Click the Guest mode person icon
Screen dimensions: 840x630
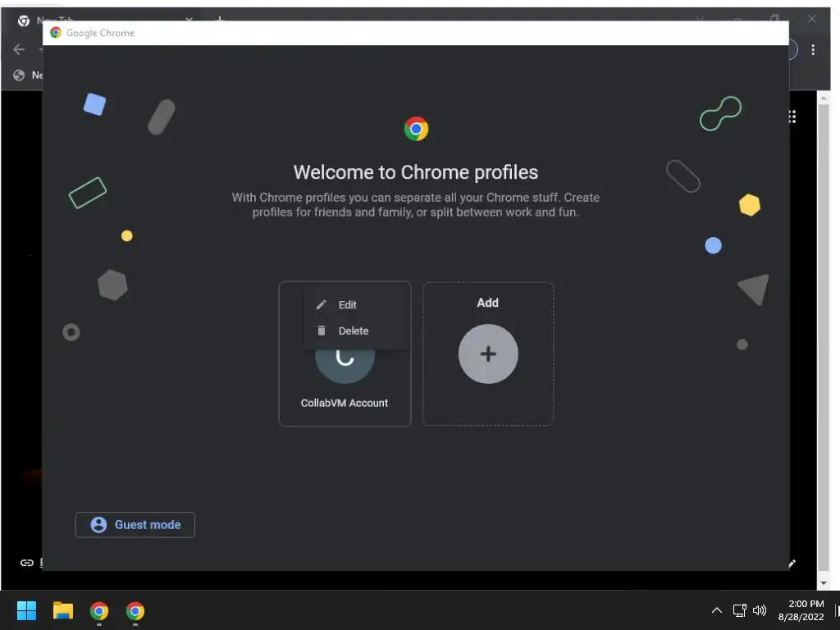(98, 525)
